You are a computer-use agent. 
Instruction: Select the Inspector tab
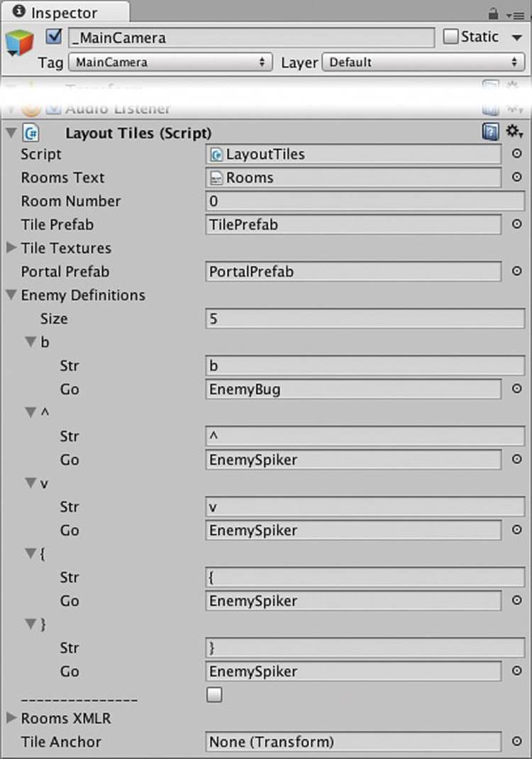click(65, 12)
